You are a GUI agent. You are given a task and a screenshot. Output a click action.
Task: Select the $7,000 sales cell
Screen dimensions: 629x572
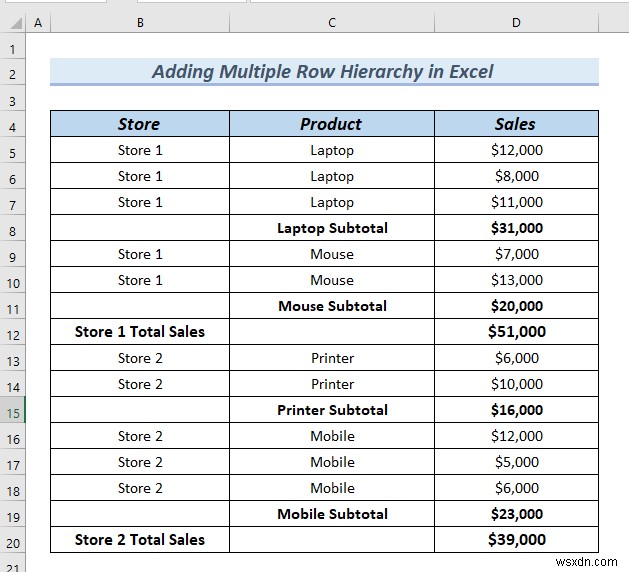point(516,254)
